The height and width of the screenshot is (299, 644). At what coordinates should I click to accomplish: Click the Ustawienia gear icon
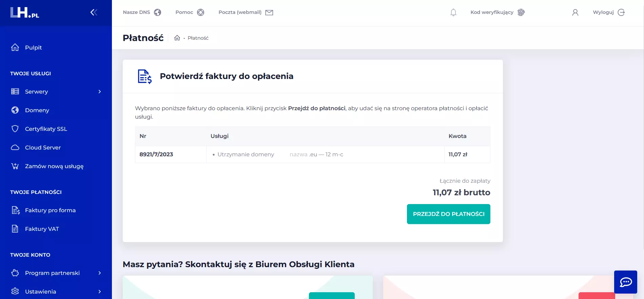coord(15,292)
